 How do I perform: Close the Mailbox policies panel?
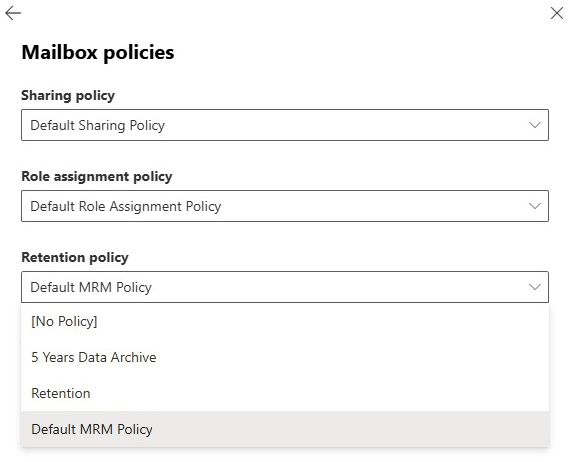coord(556,13)
